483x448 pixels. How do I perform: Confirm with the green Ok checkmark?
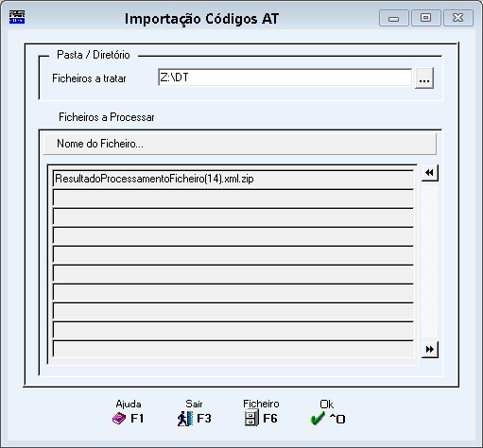pos(318,419)
